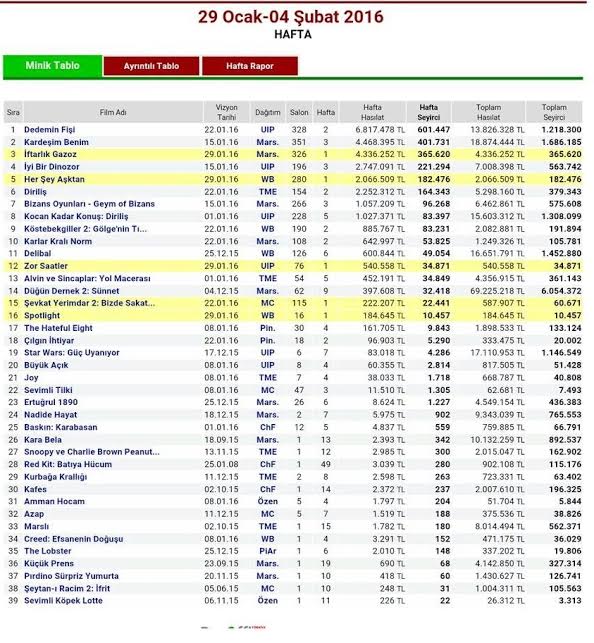Screen dimensions: 594x643
Task: Click distributor Özen in Amman Hocam row
Action: (268, 502)
